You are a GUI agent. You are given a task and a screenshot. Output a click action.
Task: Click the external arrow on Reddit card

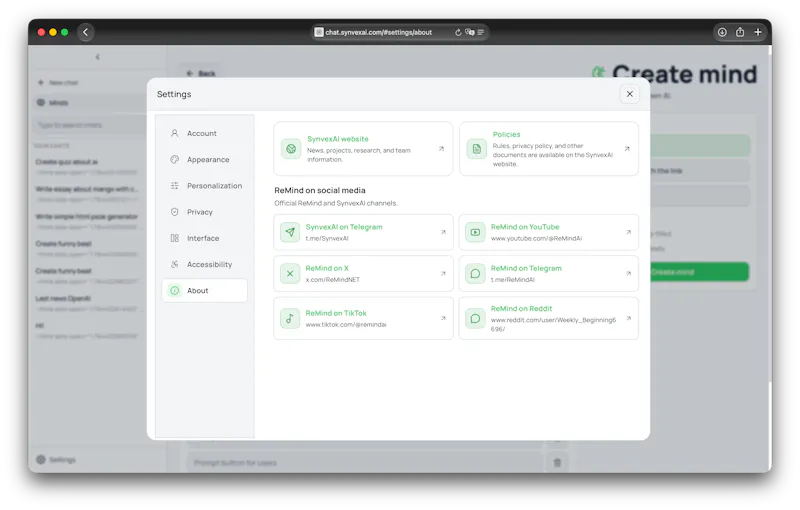[x=629, y=318]
